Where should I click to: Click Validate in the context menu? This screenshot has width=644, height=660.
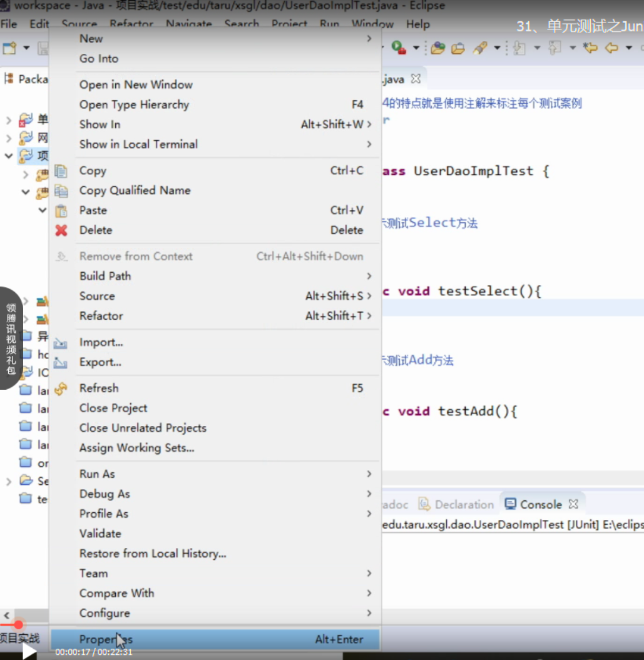click(215, 533)
